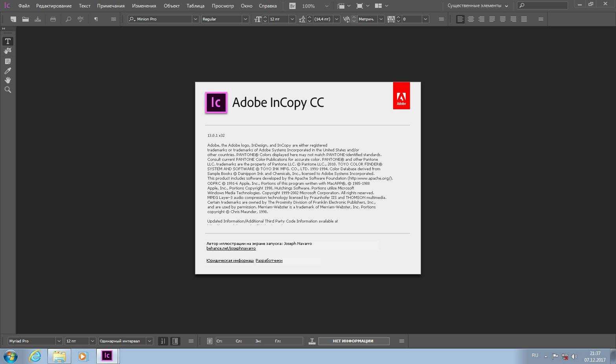Screen dimensions: 616x364
Task: Open the behance.net/josephnavarro link
Action: pyautogui.click(x=231, y=248)
